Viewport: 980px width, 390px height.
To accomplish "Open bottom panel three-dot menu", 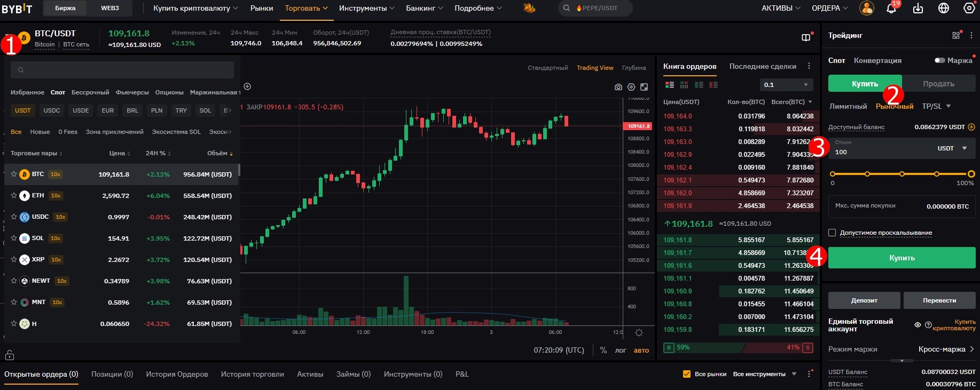I will coord(810,373).
